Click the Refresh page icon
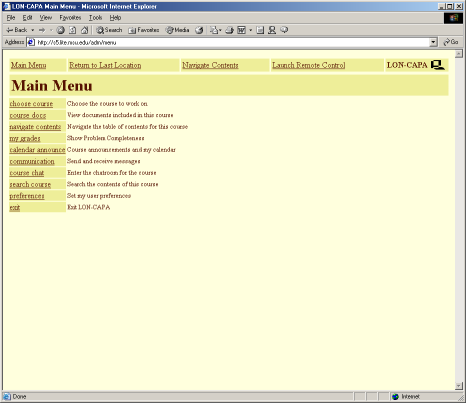The height and width of the screenshot is (403, 466). (72, 30)
